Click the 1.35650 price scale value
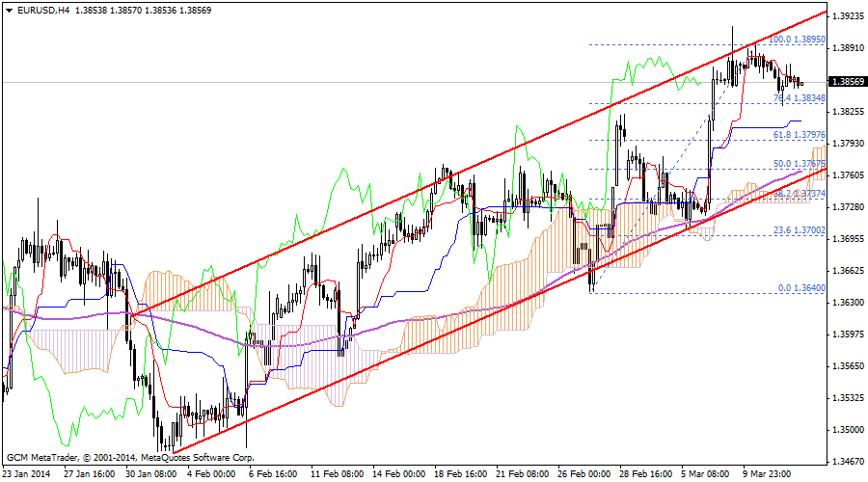The image size is (868, 482). (x=848, y=366)
